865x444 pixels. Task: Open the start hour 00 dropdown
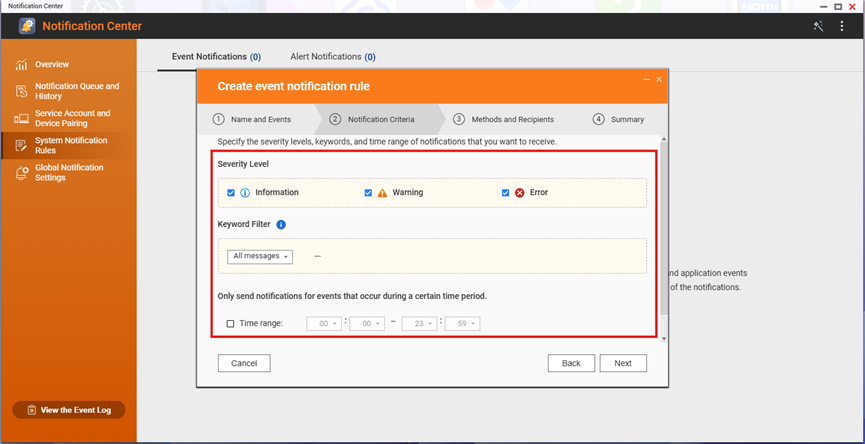[324, 324]
